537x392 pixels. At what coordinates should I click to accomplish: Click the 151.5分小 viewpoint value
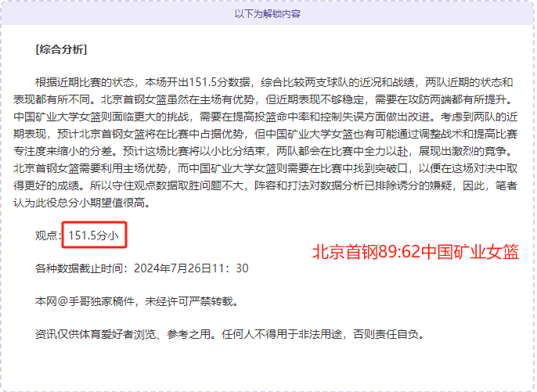point(93,236)
